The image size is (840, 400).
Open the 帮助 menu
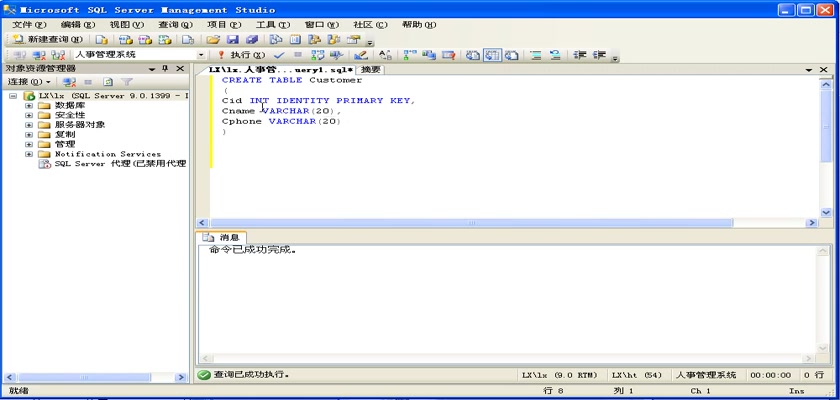point(418,25)
